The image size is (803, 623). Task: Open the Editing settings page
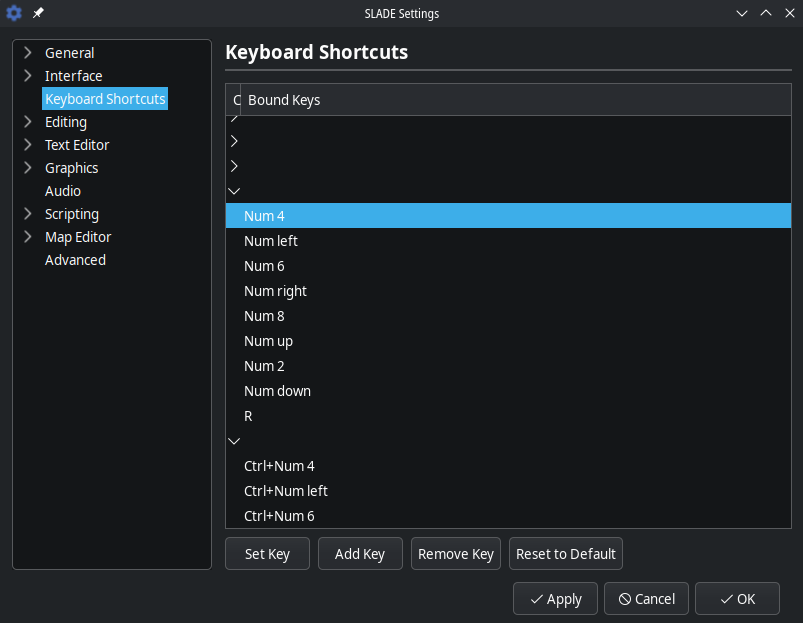66,122
